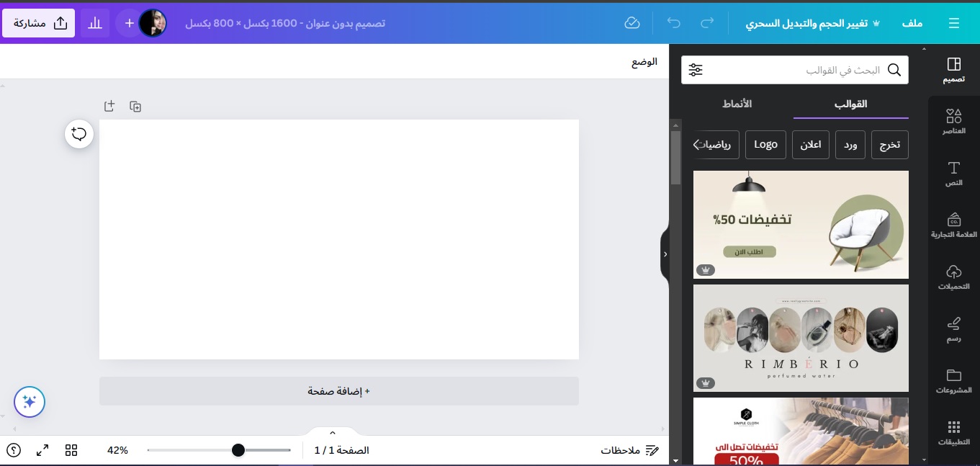Click Add page (إضافة صفحة) button
Screen dimensions: 980x466
tap(339, 391)
